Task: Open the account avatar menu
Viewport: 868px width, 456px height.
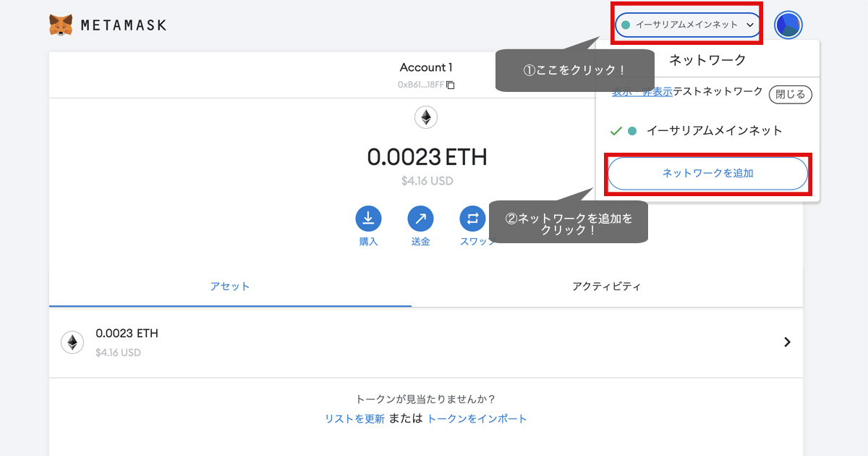Action: pyautogui.click(x=788, y=25)
